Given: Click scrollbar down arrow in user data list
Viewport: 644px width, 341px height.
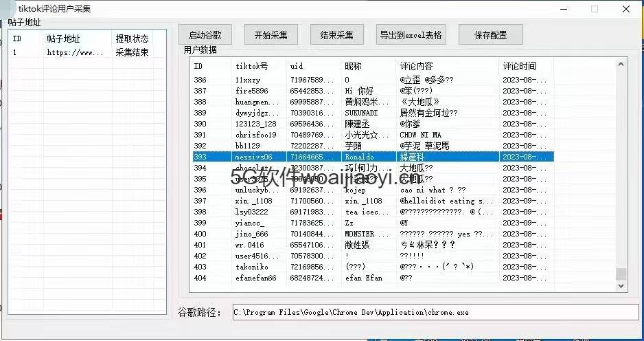Looking at the screenshot, I should pyautogui.click(x=621, y=285).
